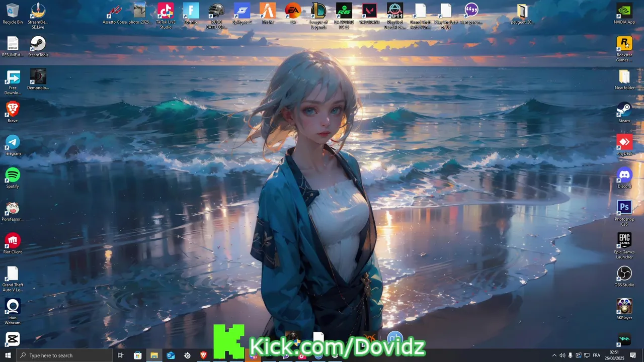Launch Iriun Webcam shortcut

click(13, 312)
